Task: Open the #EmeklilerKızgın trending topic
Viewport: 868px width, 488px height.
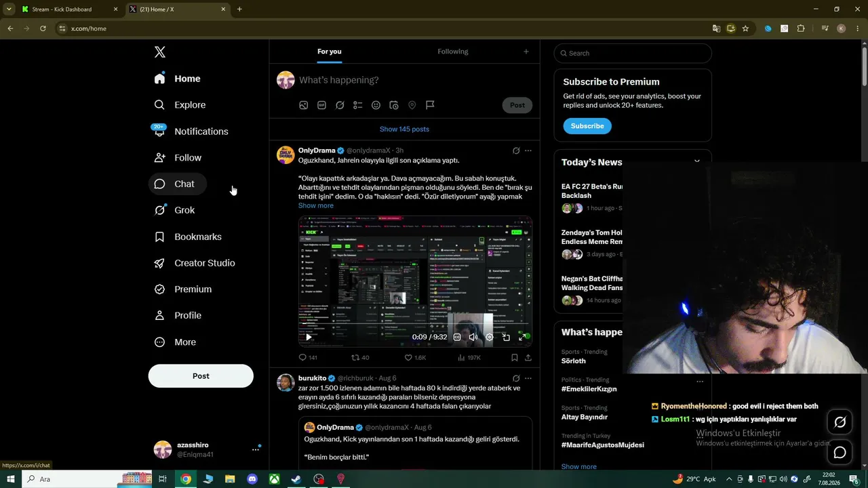Action: [x=589, y=389]
